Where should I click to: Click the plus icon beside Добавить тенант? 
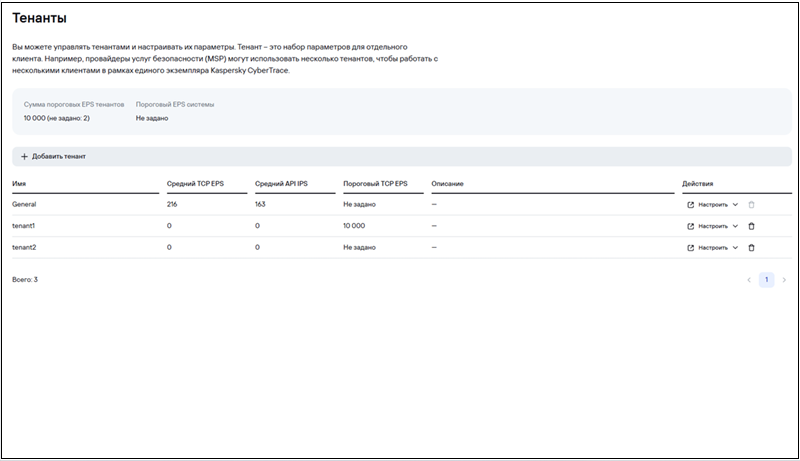click(24, 157)
